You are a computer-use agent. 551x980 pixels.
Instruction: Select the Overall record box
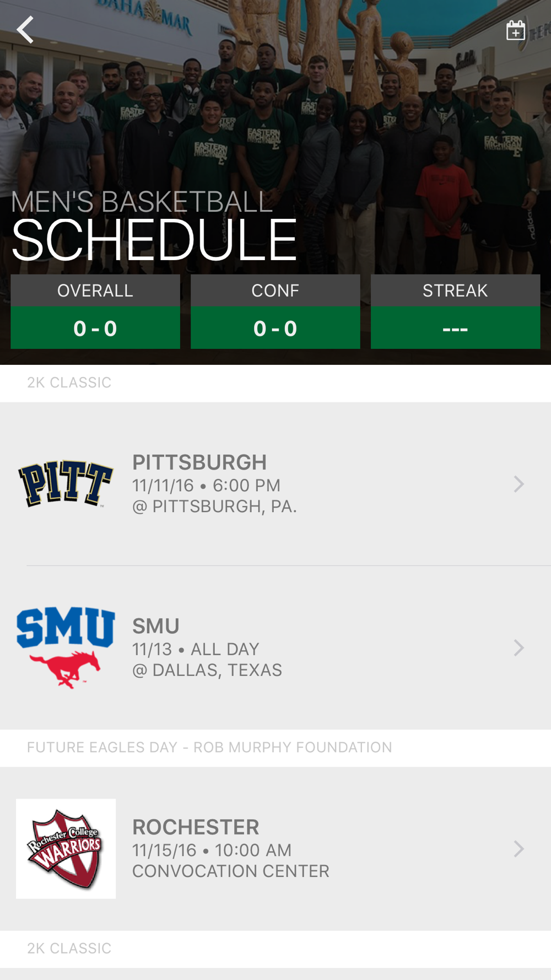95,311
